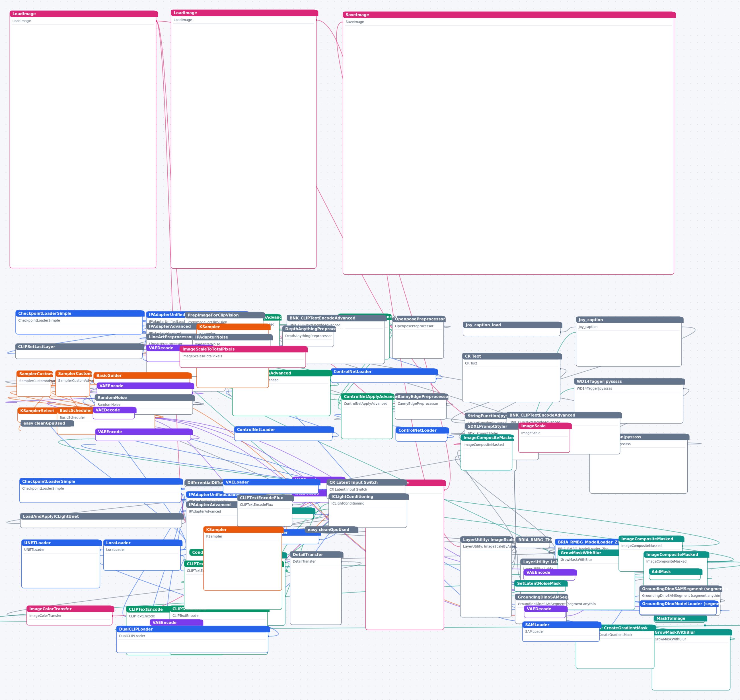Select the SaveImage node title bar

coord(509,15)
